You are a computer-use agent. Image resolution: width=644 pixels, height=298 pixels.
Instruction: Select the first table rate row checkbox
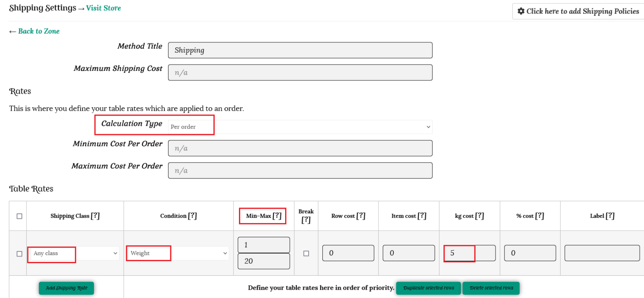tap(19, 254)
